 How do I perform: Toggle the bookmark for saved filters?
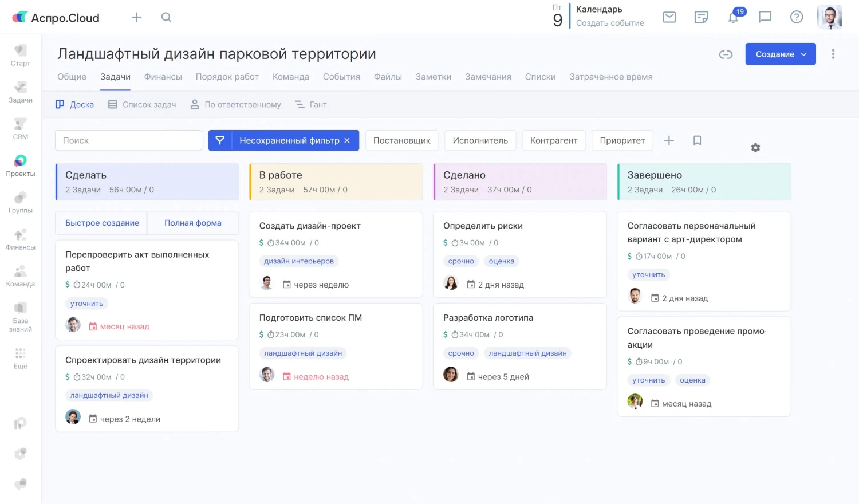pos(697,140)
